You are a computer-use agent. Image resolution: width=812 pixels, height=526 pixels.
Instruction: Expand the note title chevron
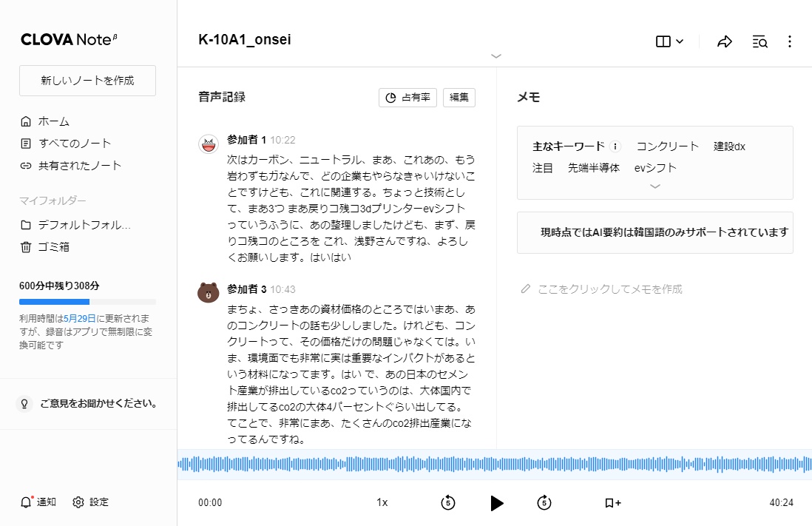(495, 55)
